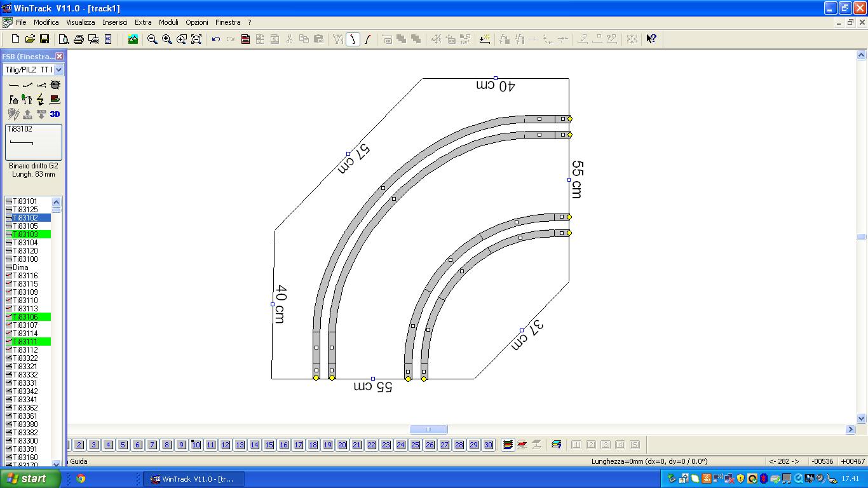Screen dimensions: 868x488
Task: Open the Finestra menu
Action: click(x=228, y=22)
